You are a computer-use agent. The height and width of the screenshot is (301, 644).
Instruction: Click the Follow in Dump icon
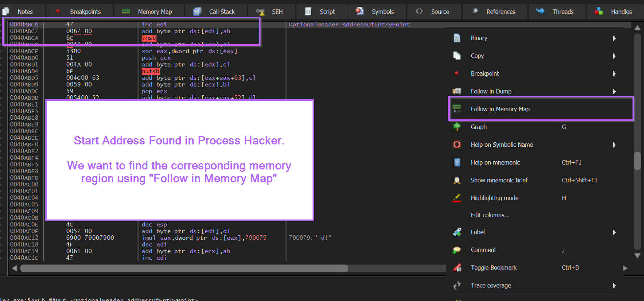[457, 91]
